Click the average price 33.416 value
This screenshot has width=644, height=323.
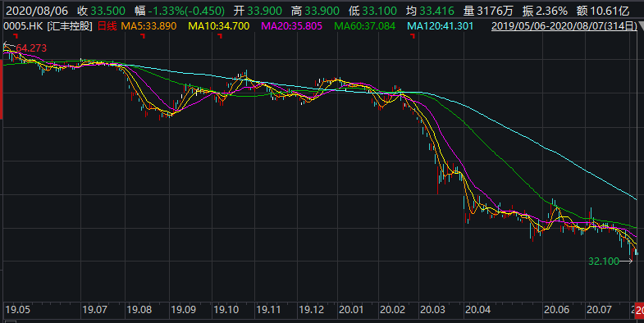pyautogui.click(x=437, y=11)
